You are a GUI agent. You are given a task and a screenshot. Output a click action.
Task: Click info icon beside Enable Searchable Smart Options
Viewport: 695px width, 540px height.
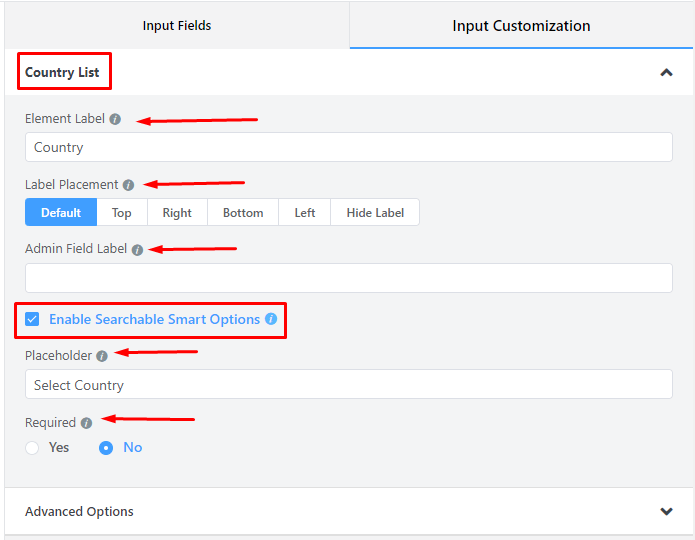click(270, 320)
